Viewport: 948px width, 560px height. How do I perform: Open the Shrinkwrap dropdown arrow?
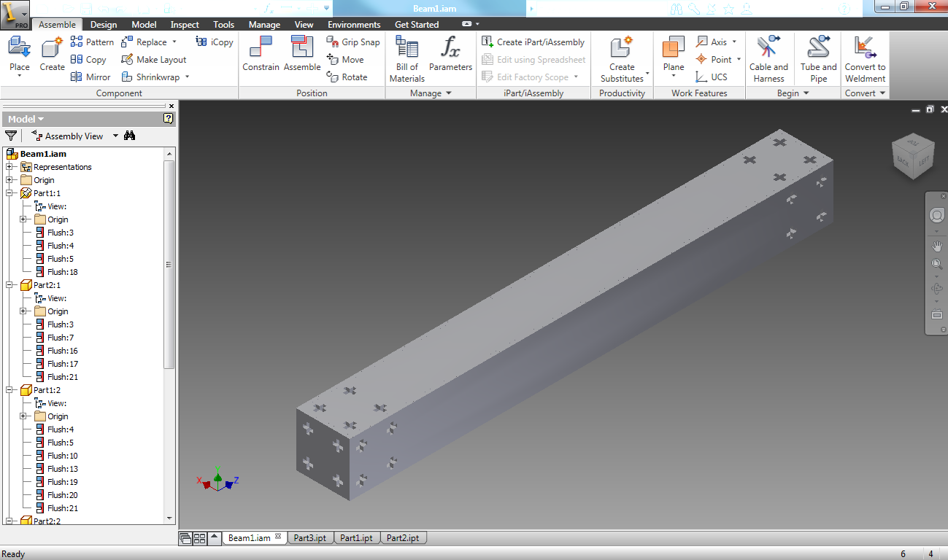click(187, 77)
